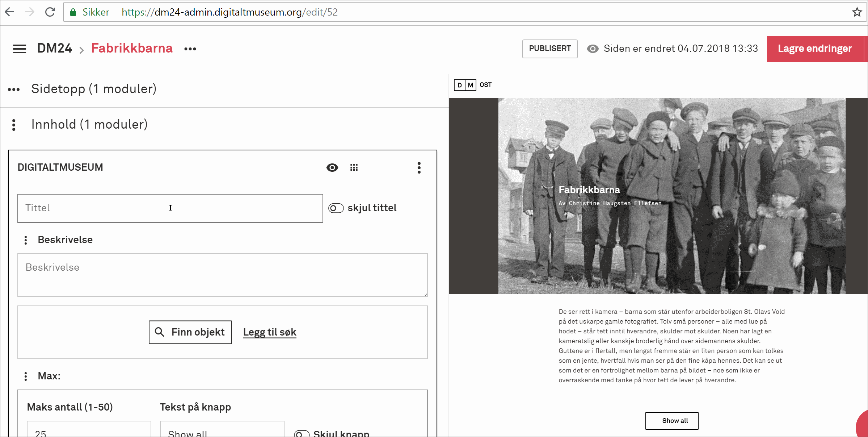Image resolution: width=868 pixels, height=437 pixels.
Task: Click the DM logo in the preview
Action: [465, 85]
